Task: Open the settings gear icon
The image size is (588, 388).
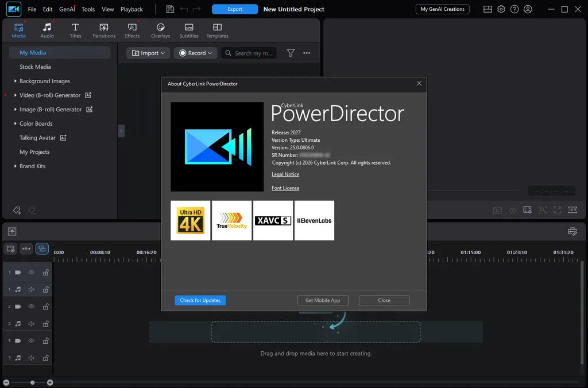Action: [501, 9]
